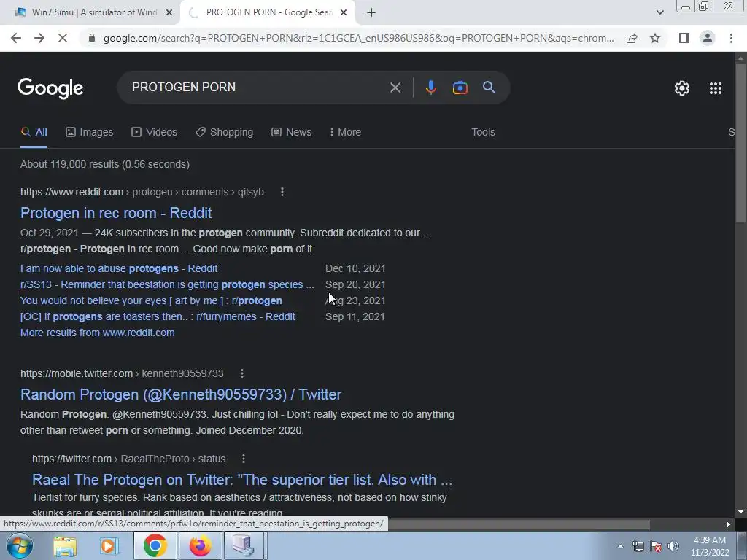Screen dimensions: 747x560
Task: Open options for the reddit.com result
Action: (282, 192)
